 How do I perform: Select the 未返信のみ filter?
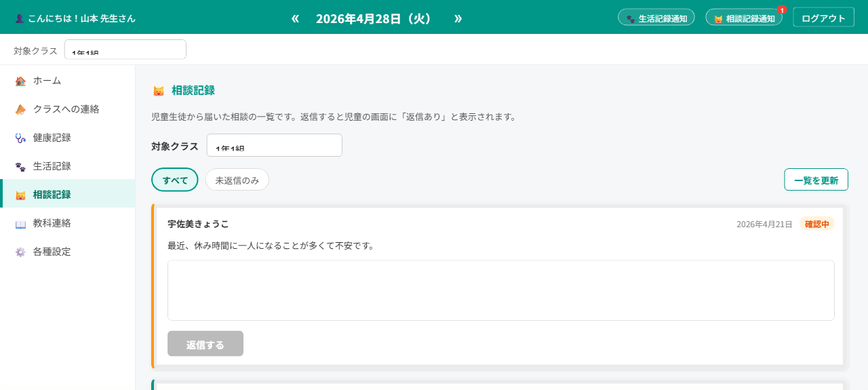[x=237, y=180]
